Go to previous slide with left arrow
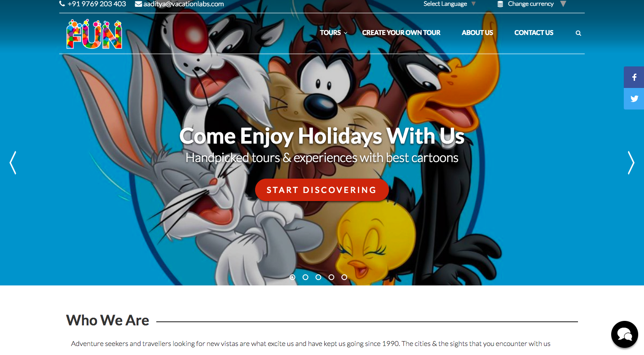 [13, 162]
